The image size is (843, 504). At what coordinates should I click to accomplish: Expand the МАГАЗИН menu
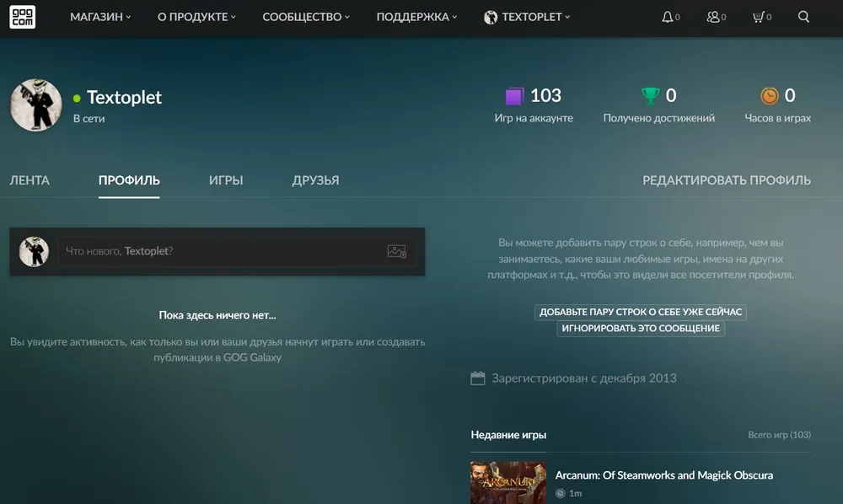click(x=100, y=17)
